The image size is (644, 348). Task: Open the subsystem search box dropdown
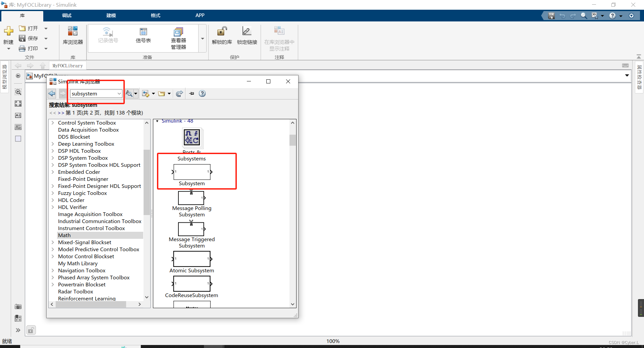coord(119,93)
